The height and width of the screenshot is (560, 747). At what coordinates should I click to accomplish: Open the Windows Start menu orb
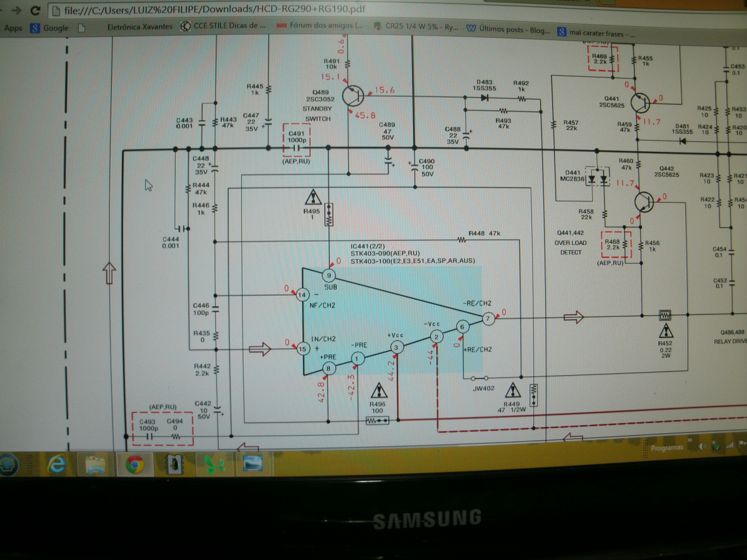click(x=8, y=465)
